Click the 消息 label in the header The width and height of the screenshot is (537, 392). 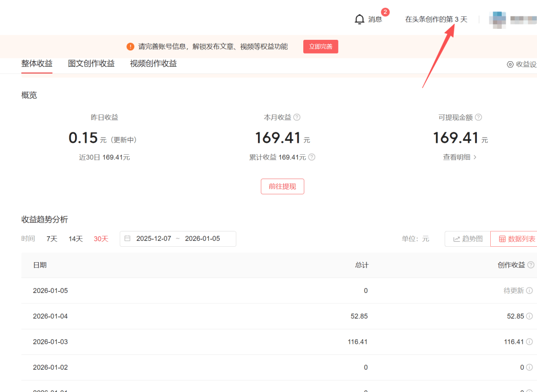[376, 19]
